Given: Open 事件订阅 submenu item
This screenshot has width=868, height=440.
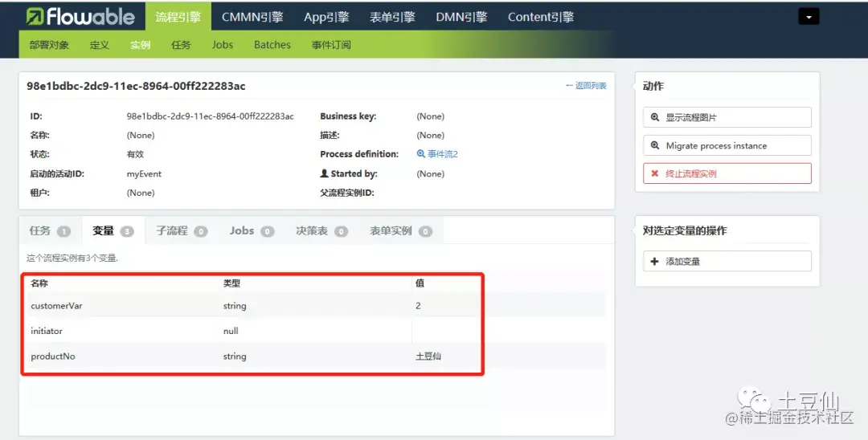Looking at the screenshot, I should (331, 45).
